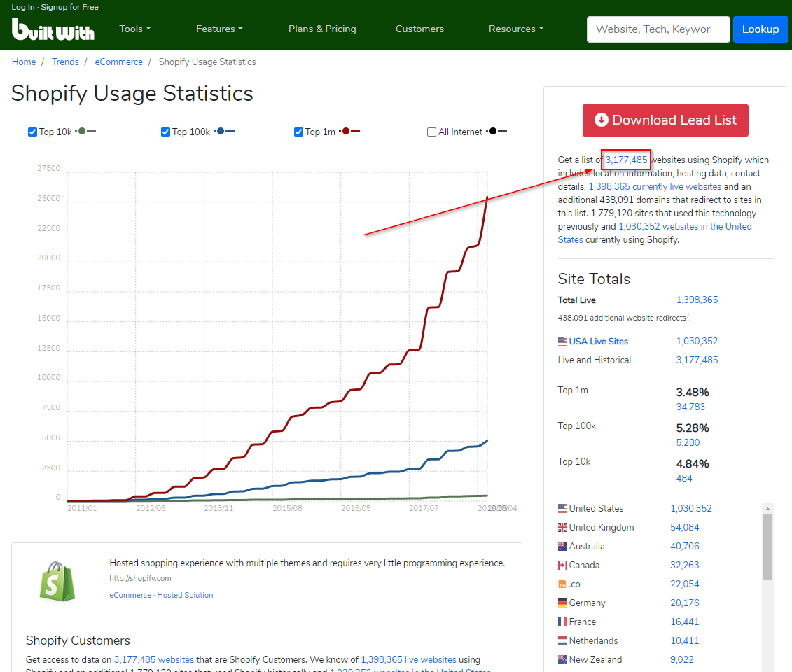This screenshot has width=792, height=672.
Task: Click Live and Historical count 3,177,485
Action: click(697, 360)
